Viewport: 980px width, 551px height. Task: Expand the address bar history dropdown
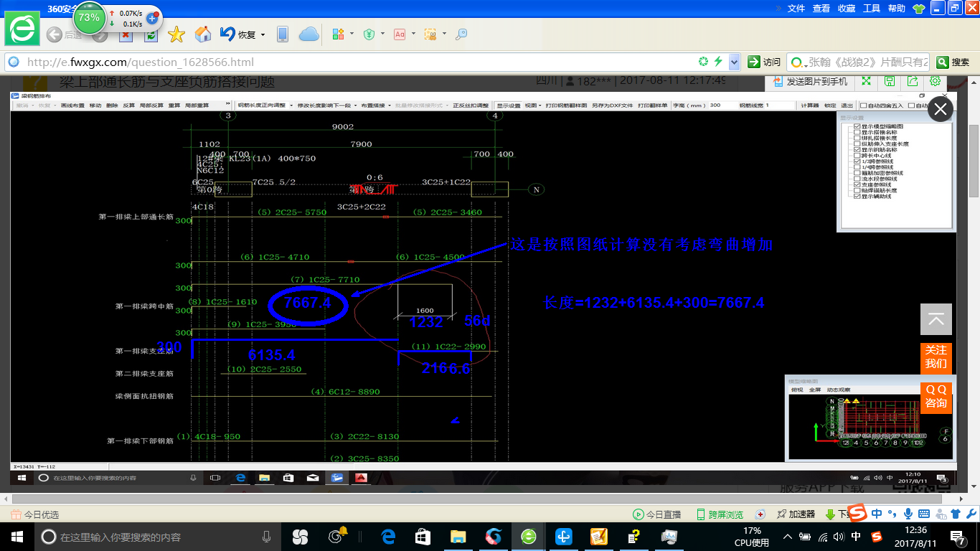pos(733,62)
